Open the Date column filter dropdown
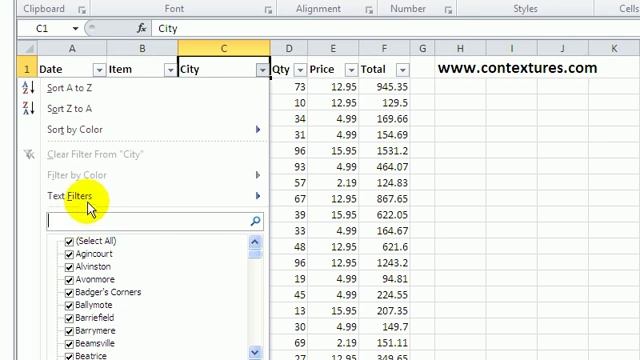Image resolution: width=640 pixels, height=360 pixels. pos(99,70)
